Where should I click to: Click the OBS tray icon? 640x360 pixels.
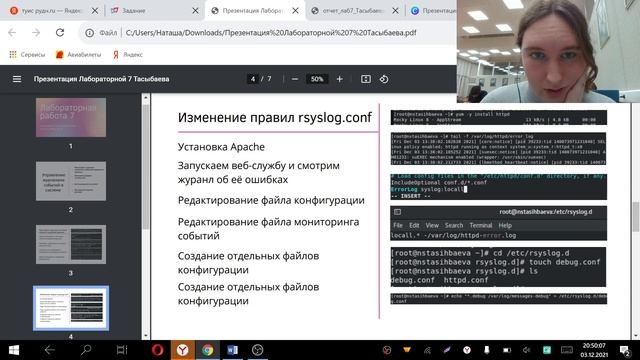click(387, 350)
